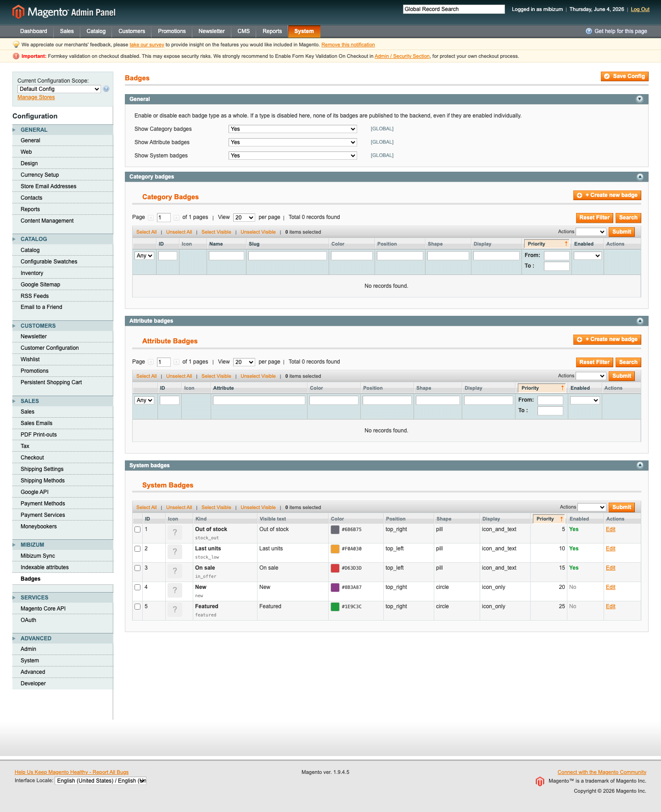661x812 pixels.
Task: Click placeholder icon of Featured badge
Action: click(175, 610)
